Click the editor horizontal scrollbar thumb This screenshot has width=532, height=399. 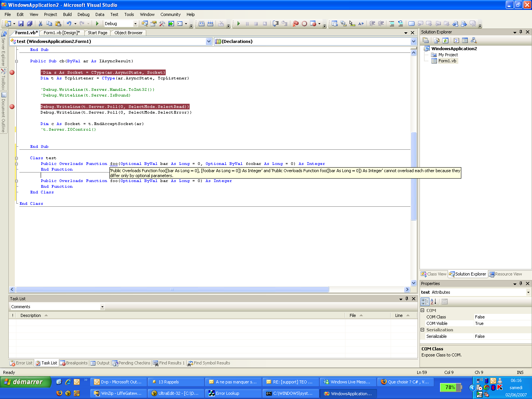point(172,290)
